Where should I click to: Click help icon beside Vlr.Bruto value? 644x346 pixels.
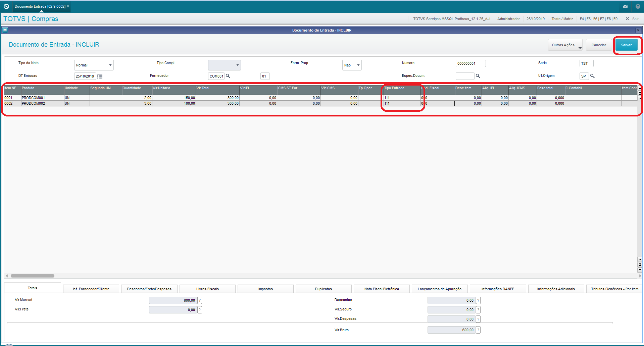pos(478,330)
